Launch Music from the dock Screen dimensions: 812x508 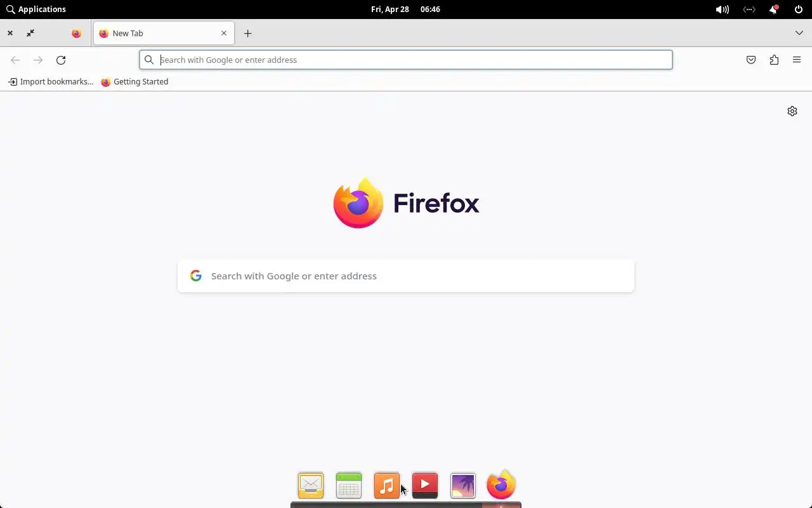[387, 486]
